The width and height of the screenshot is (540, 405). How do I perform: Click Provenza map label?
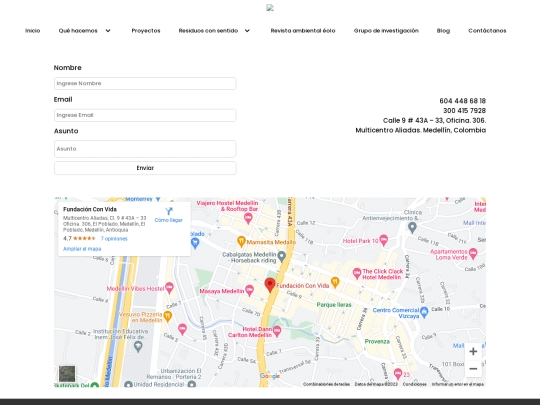[377, 342]
